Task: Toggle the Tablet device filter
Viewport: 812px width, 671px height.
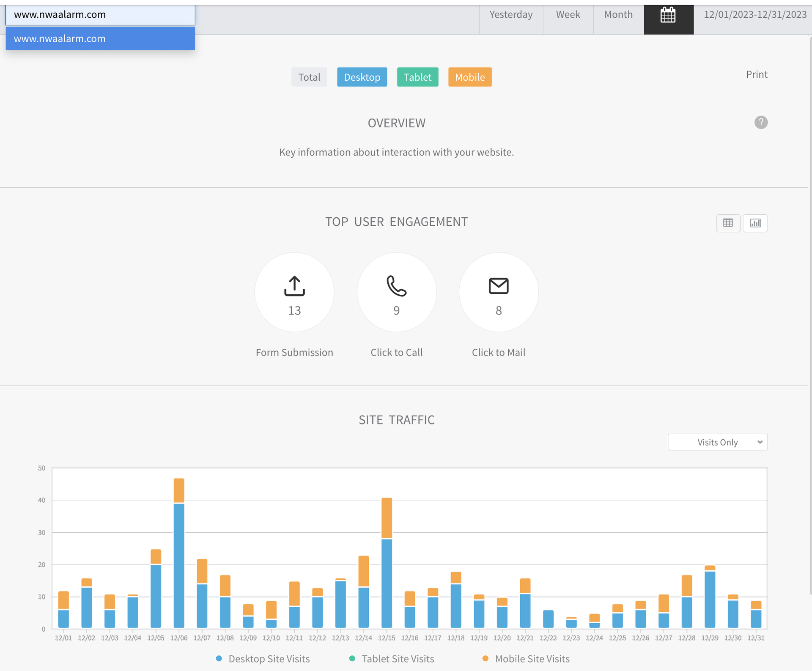Action: pyautogui.click(x=417, y=77)
